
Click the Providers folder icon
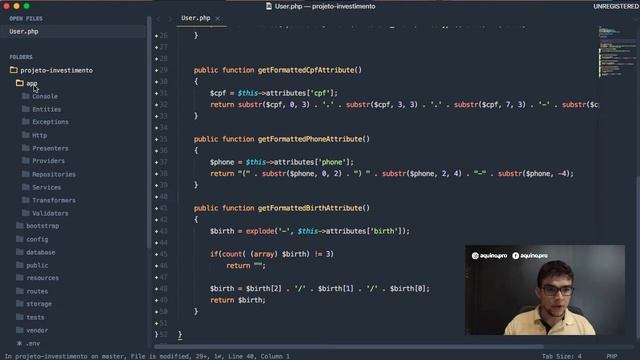(26, 160)
